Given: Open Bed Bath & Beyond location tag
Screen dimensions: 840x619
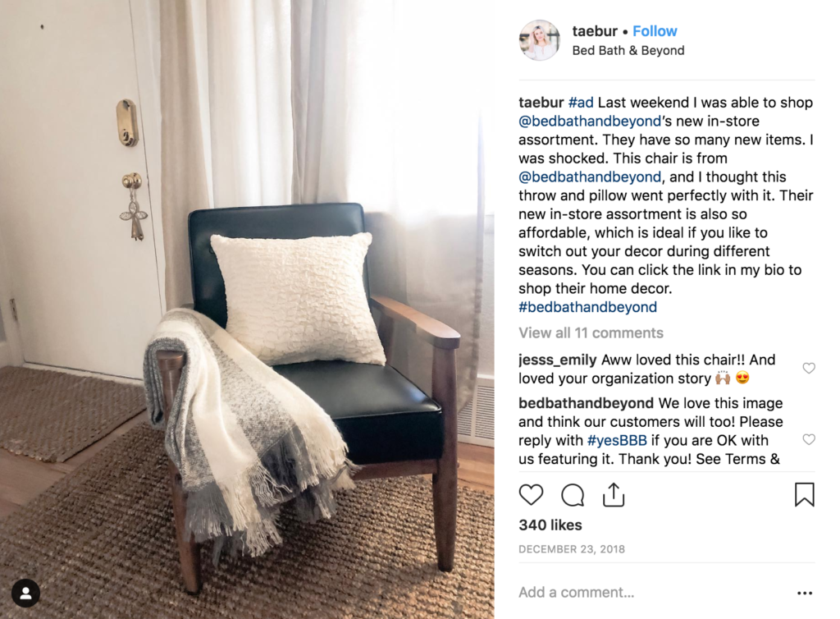Looking at the screenshot, I should pos(628,50).
